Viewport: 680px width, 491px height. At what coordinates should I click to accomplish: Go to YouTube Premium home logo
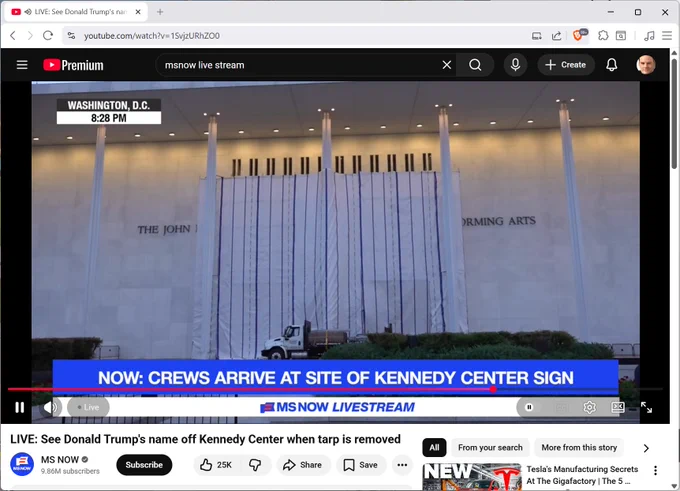click(73, 65)
